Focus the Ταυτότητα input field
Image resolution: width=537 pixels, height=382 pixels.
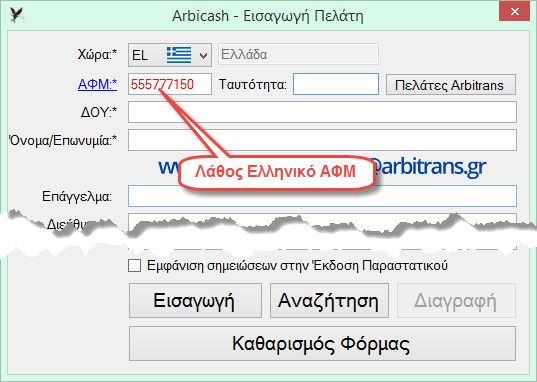pos(336,84)
